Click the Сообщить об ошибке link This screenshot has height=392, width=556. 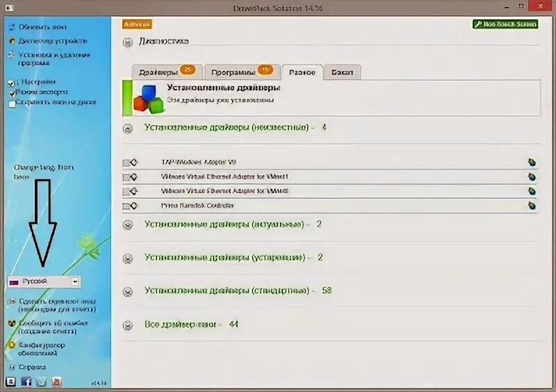pos(54,327)
